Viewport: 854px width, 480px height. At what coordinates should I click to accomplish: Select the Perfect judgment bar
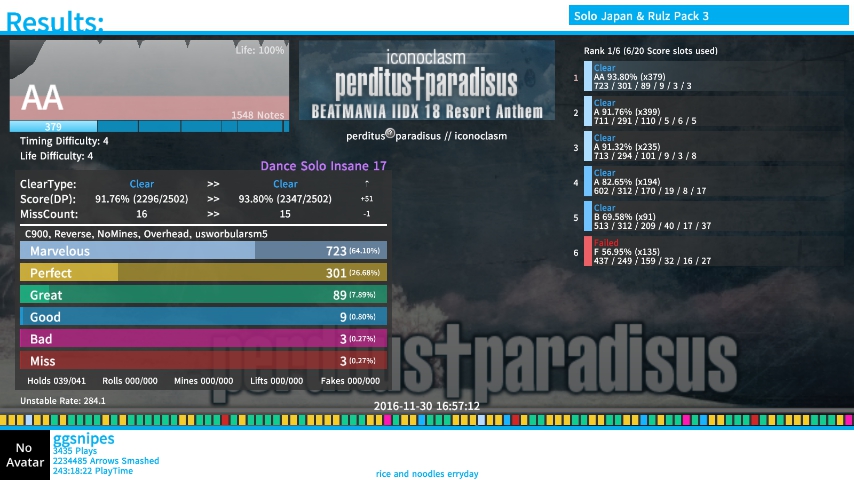[x=202, y=273]
